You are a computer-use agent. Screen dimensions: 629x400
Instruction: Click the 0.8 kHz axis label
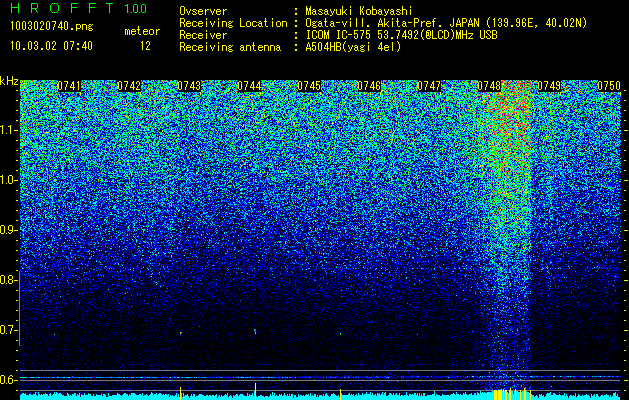8,280
